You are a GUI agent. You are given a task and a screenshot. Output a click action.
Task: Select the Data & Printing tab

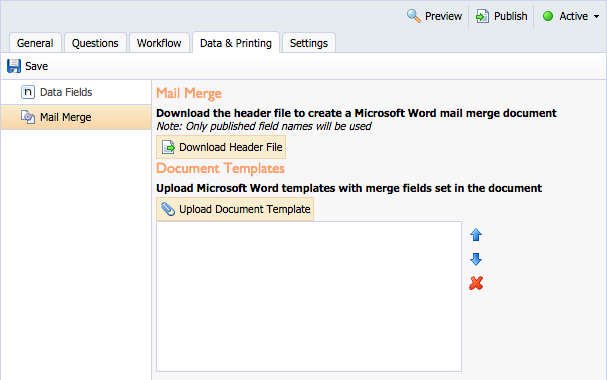pos(236,43)
